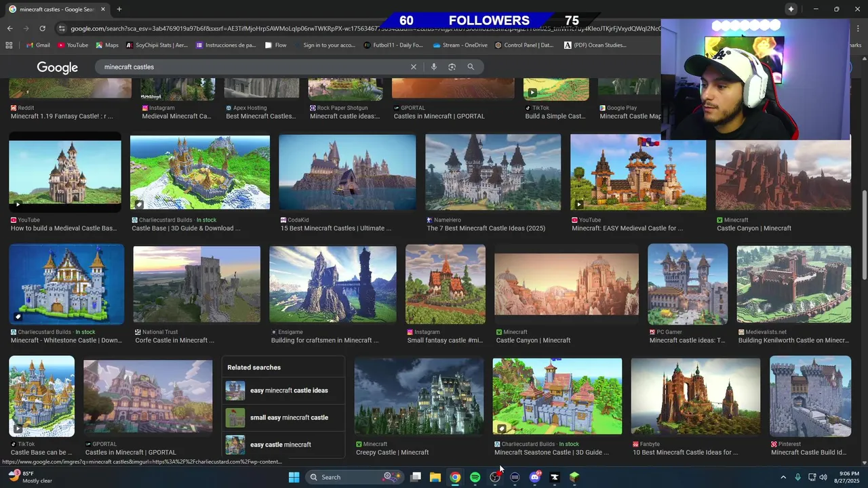This screenshot has height=488, width=868.
Task: Open the Apps grid in bookmarks bar
Action: [9, 45]
